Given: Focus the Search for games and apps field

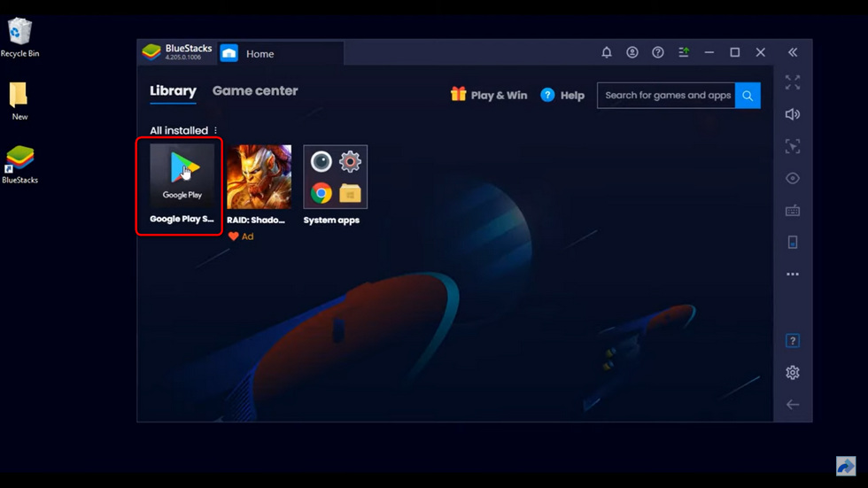Looking at the screenshot, I should 666,95.
